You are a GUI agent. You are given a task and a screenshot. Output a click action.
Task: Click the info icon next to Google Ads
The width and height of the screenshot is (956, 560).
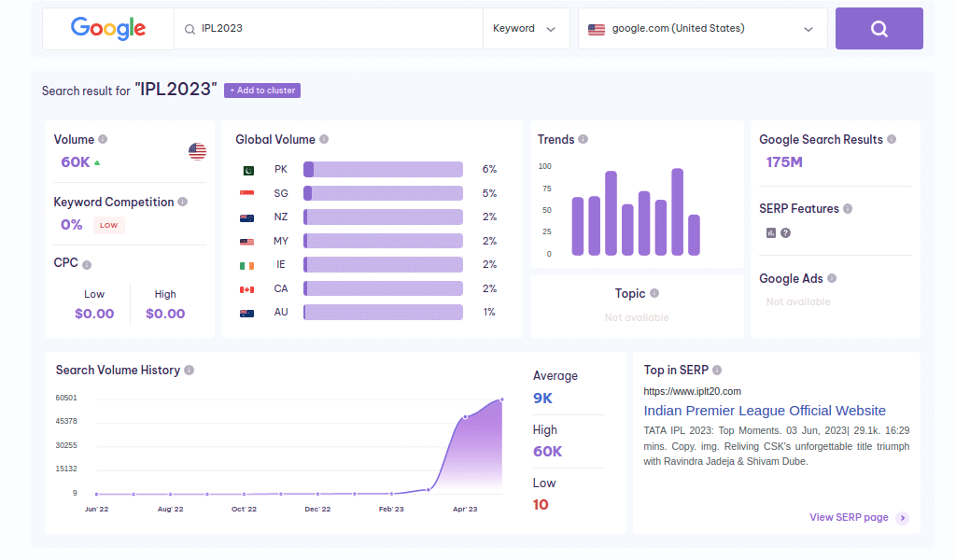[x=832, y=278]
